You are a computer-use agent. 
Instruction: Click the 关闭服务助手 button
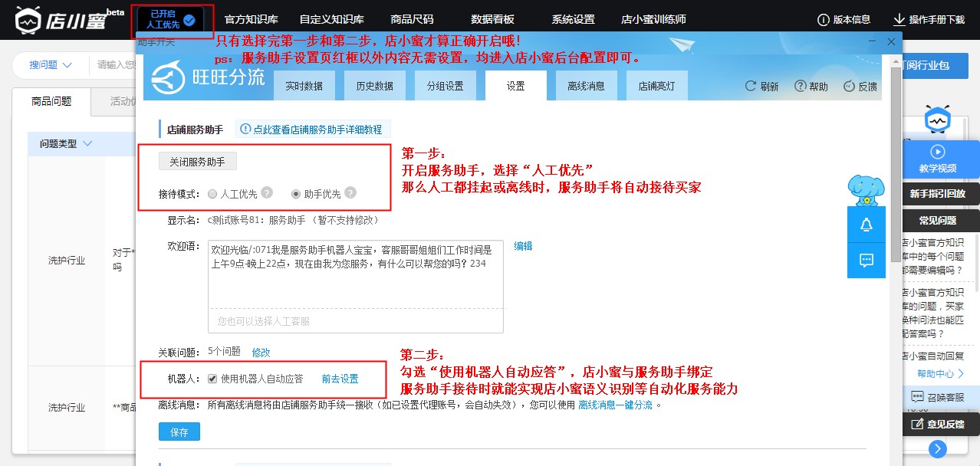click(x=198, y=162)
